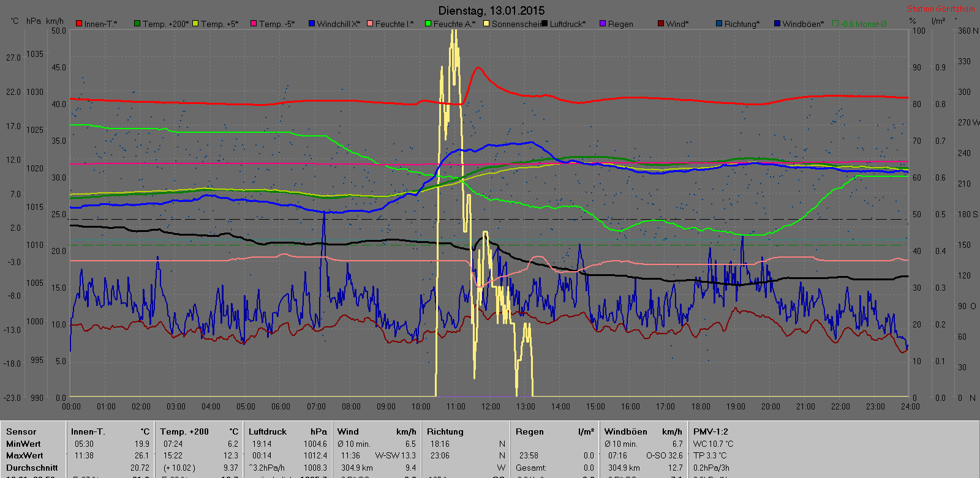Click the Wind max value W-SW 13.3
Image resolution: width=980 pixels, height=478 pixels.
click(396, 455)
